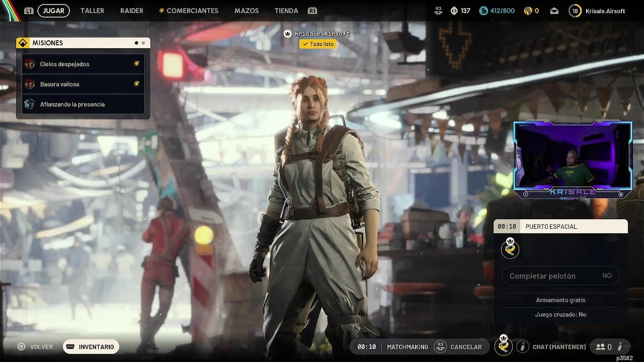Switch to the second Misiones page dot
Screen dimensions: 644x362
coord(143,43)
